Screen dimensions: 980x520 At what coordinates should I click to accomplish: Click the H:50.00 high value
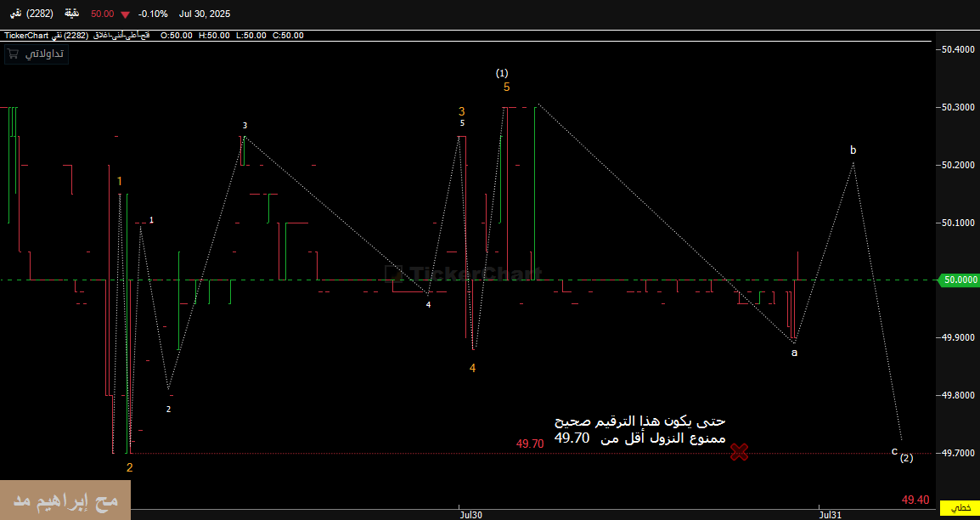click(x=214, y=36)
